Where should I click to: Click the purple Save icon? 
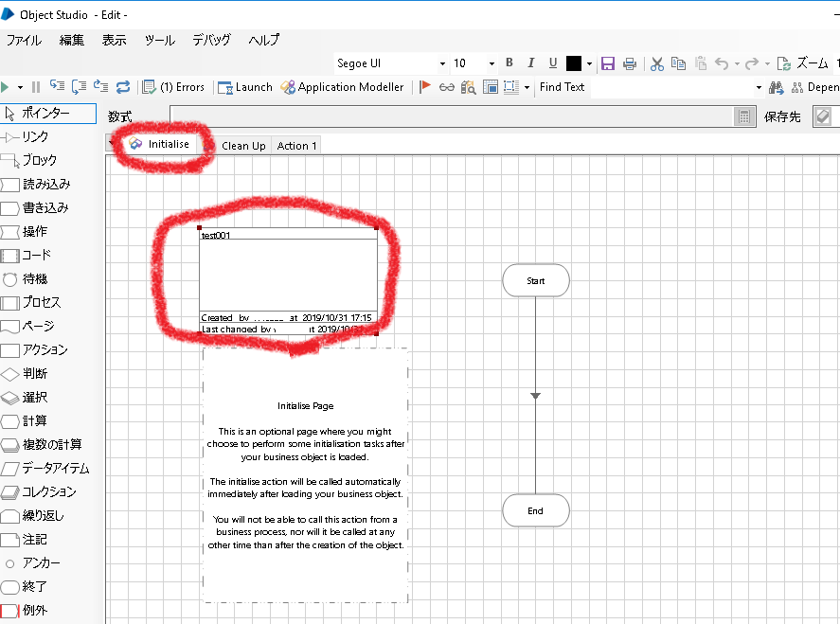[608, 63]
